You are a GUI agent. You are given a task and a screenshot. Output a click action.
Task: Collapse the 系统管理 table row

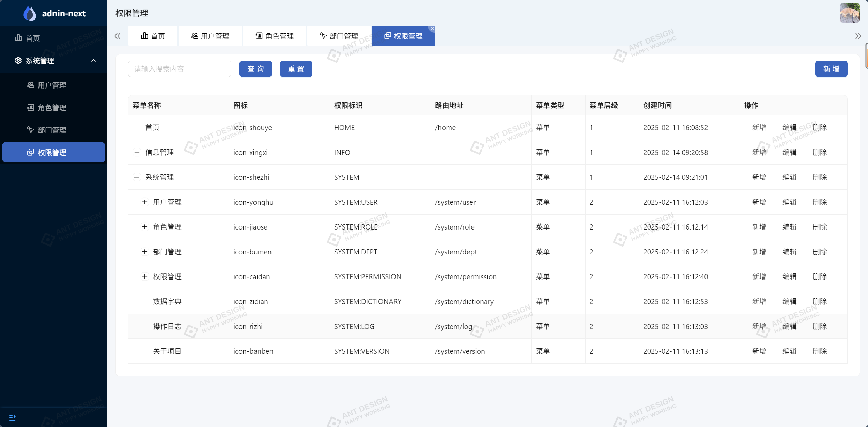coord(137,177)
